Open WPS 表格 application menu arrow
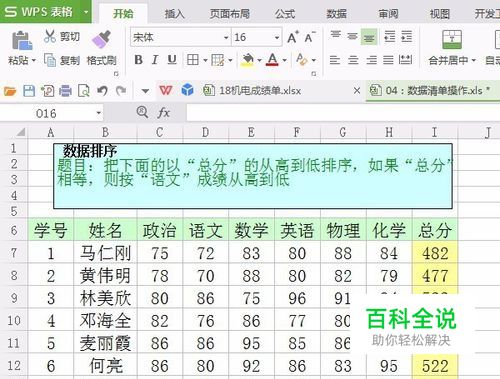The height and width of the screenshot is (379, 500). [85, 12]
